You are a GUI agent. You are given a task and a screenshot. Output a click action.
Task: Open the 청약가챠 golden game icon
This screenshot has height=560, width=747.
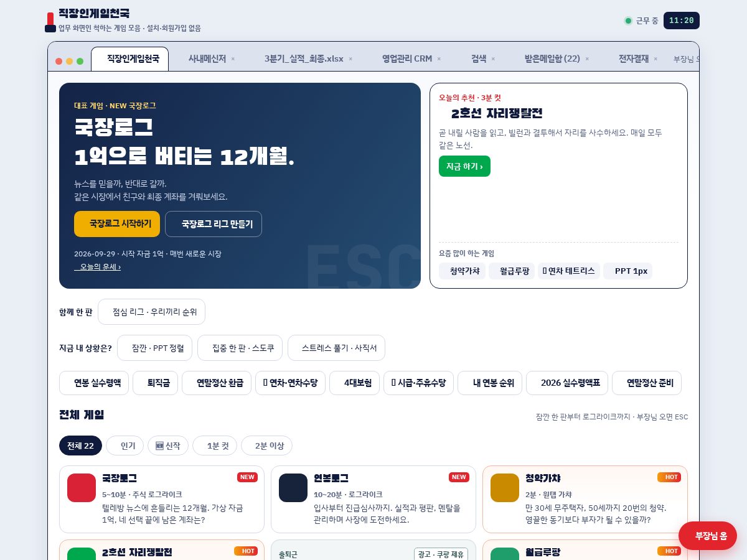tap(505, 488)
